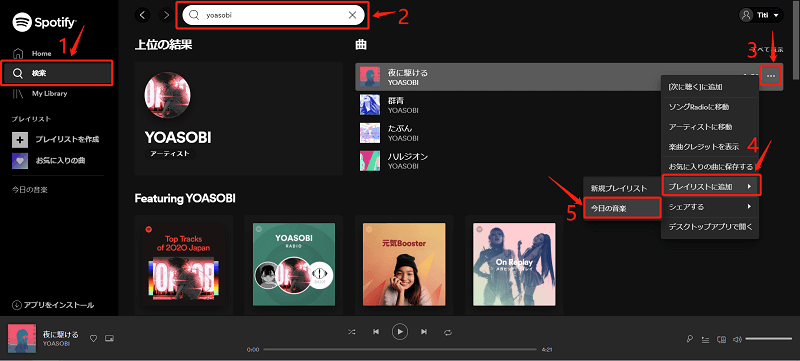This screenshot has height=361, width=800.
Task: Click 夜に駆ける title in player bar
Action: tap(61, 334)
